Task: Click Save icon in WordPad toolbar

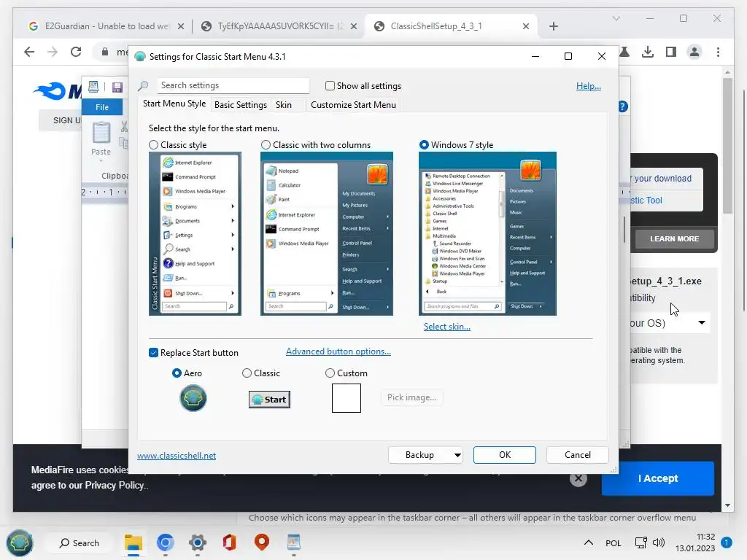Action: pos(117,87)
